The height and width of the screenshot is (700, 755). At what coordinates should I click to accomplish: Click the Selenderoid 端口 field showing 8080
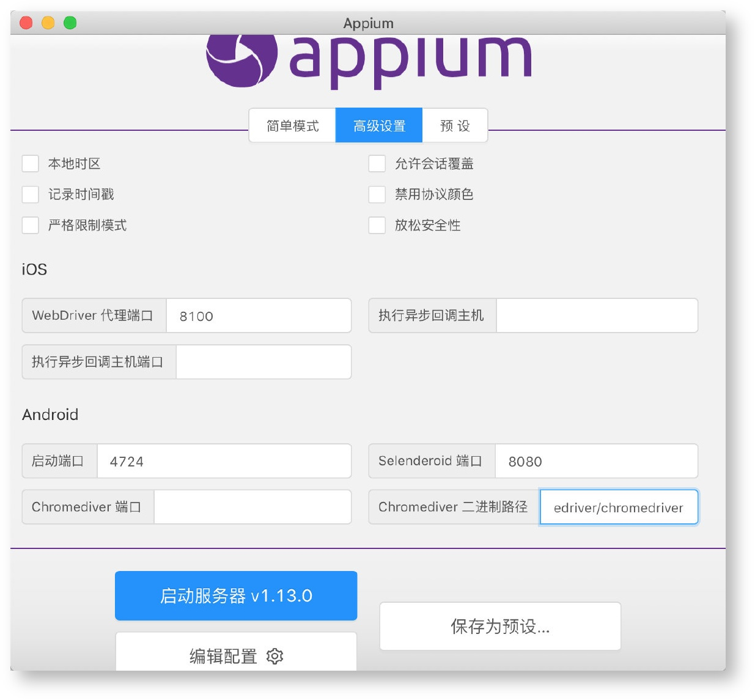[596, 461]
